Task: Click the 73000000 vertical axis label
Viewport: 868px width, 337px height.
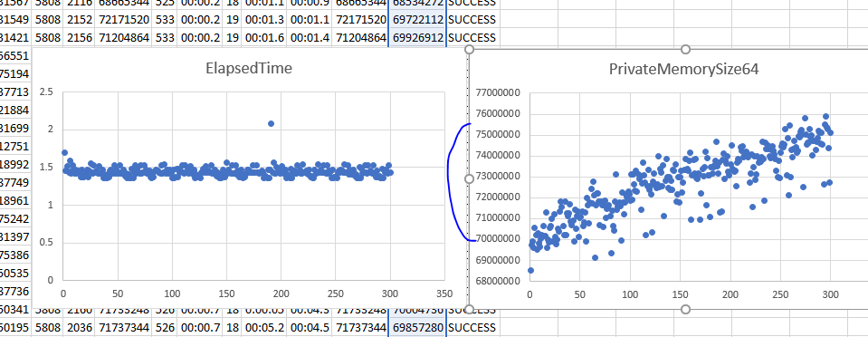Action: [x=498, y=177]
